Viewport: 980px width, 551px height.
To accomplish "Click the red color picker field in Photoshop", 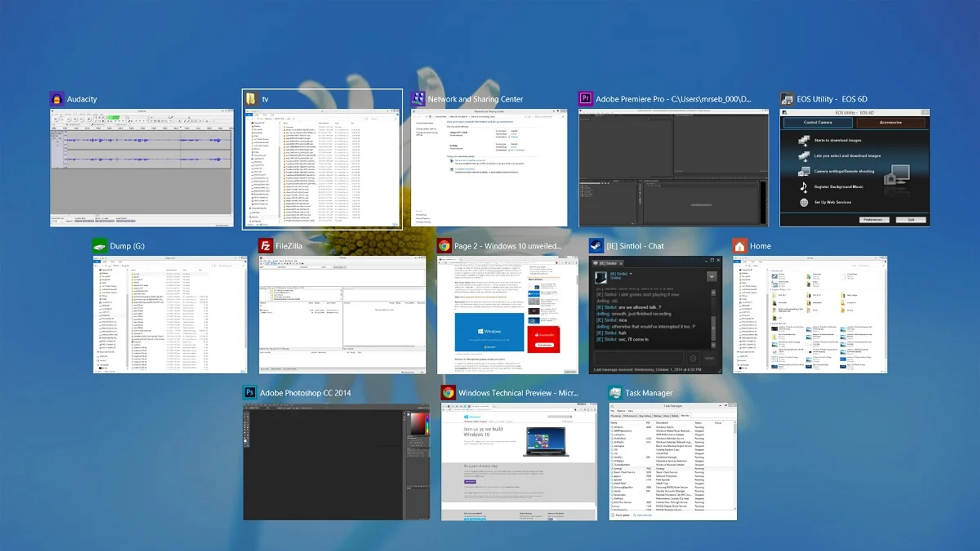I will [418, 424].
